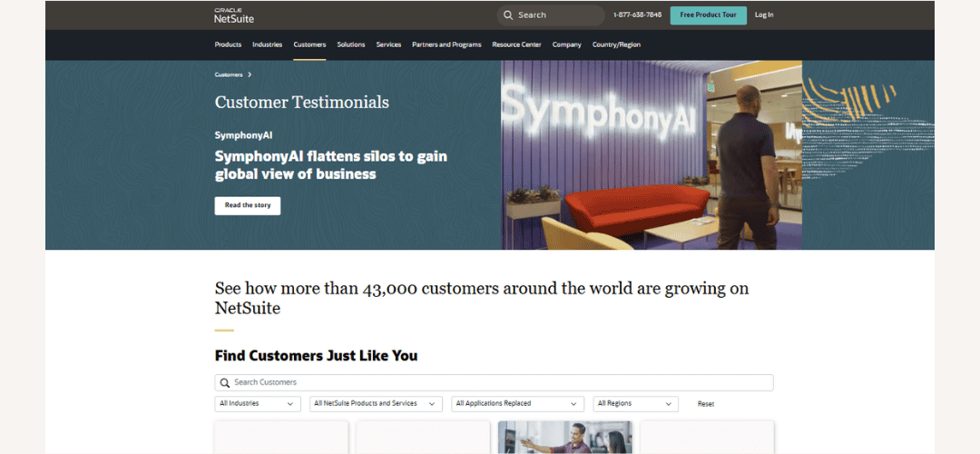
Task: Click the magnifier icon in header search
Action: 508,15
